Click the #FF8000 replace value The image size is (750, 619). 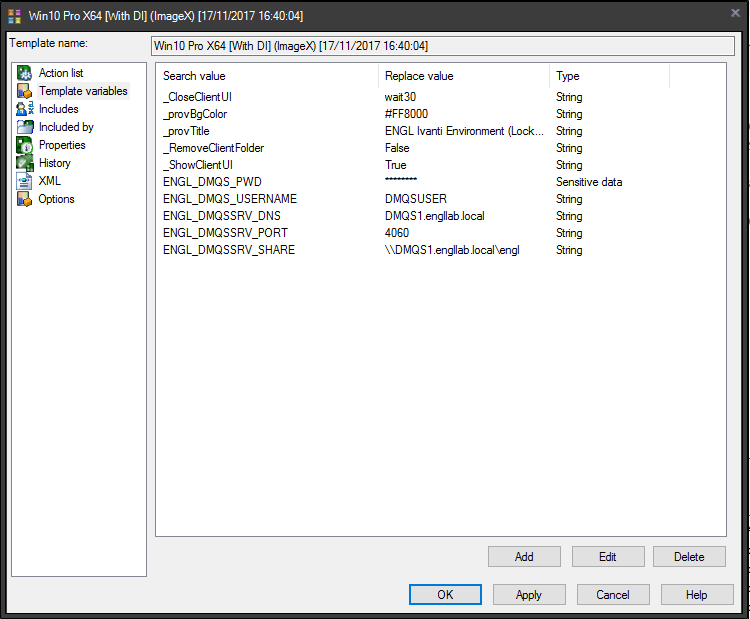pyautogui.click(x=407, y=114)
